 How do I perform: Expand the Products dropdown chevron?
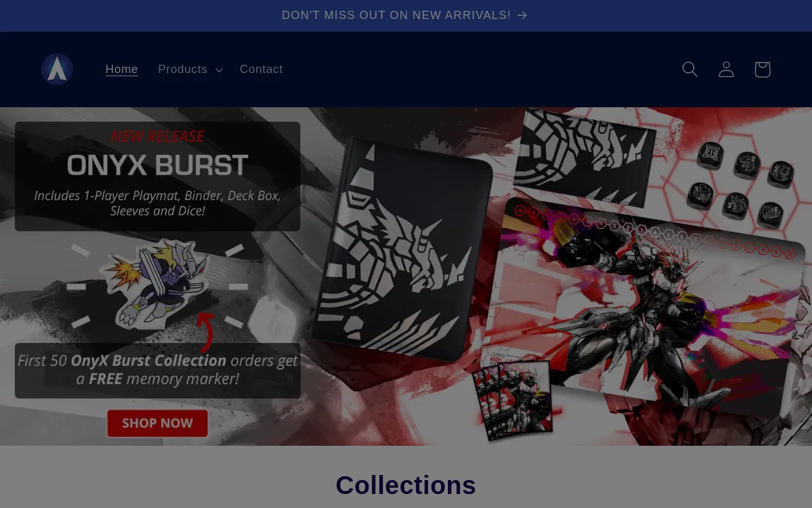219,70
